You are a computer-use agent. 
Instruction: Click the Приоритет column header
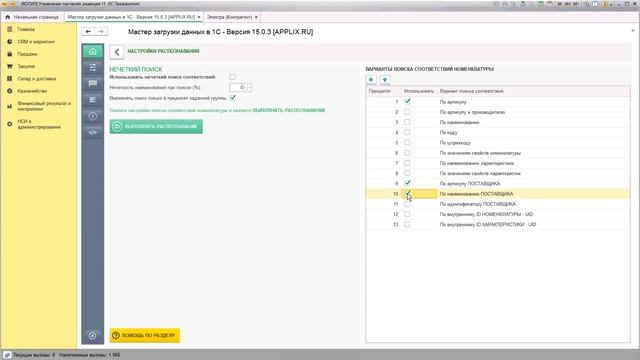click(380, 91)
